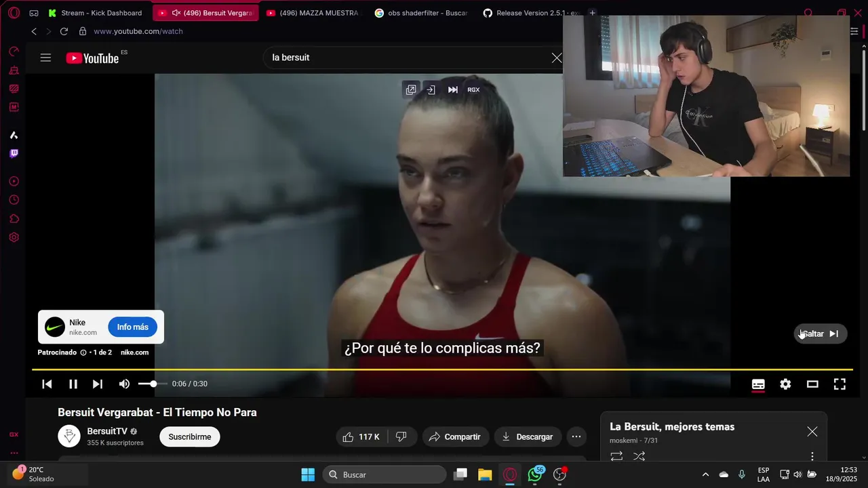Go to YouTube home via logo

93,58
